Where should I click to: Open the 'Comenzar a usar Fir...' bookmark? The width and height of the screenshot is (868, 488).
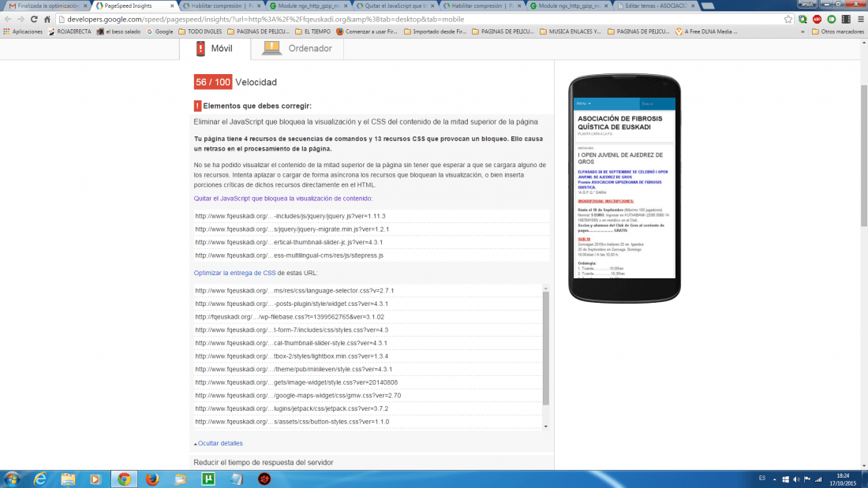pyautogui.click(x=367, y=32)
